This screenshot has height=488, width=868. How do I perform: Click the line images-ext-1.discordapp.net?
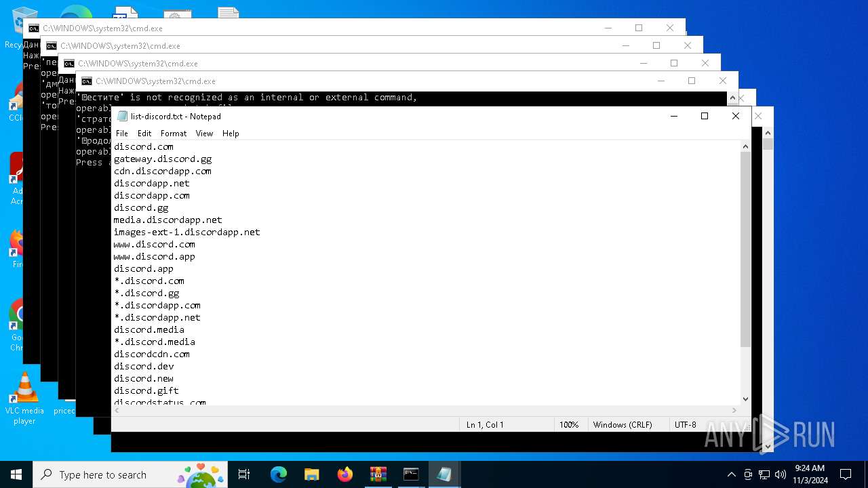[187, 232]
